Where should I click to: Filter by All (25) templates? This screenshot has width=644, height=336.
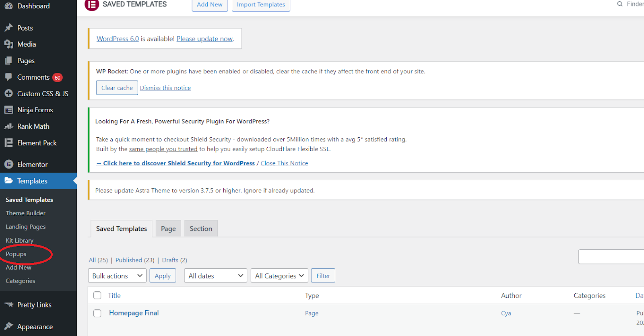98,260
